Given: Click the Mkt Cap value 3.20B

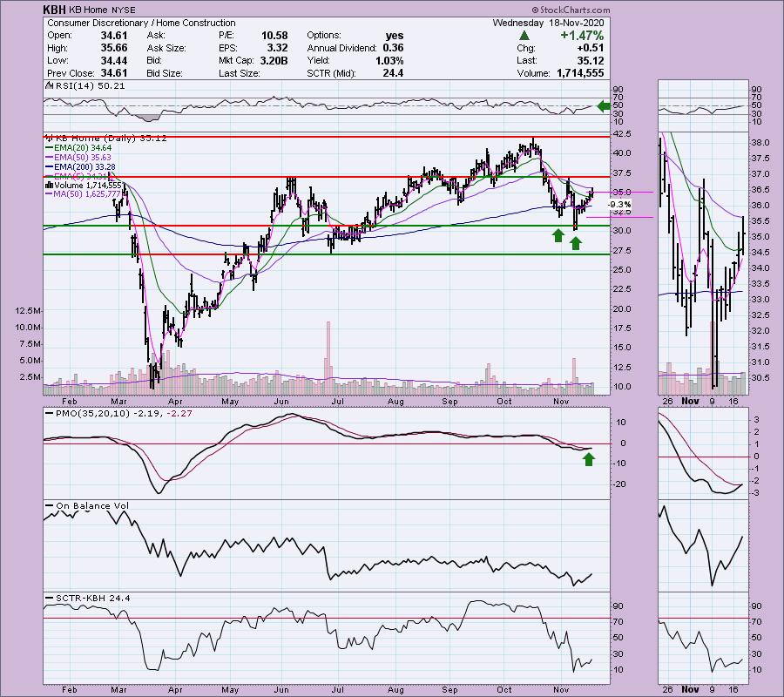Looking at the screenshot, I should [274, 60].
